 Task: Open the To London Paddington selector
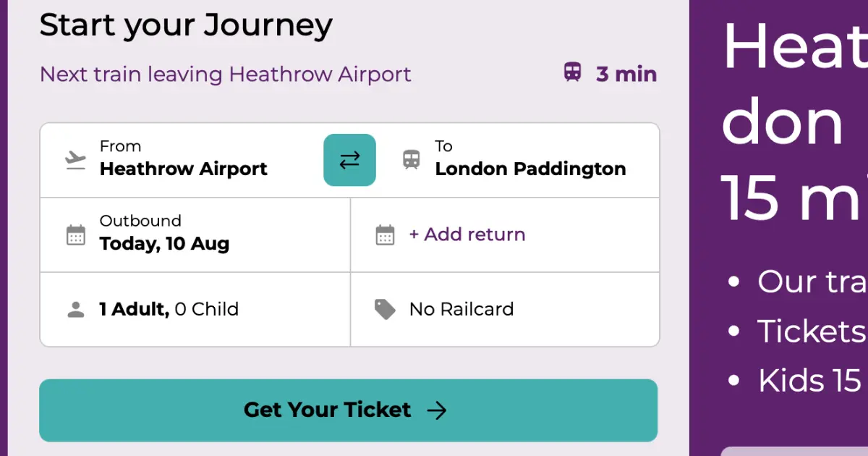click(518, 160)
